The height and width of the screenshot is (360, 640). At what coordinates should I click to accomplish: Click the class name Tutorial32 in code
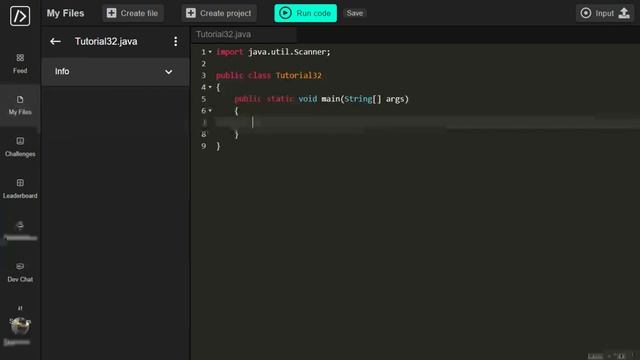click(298, 76)
